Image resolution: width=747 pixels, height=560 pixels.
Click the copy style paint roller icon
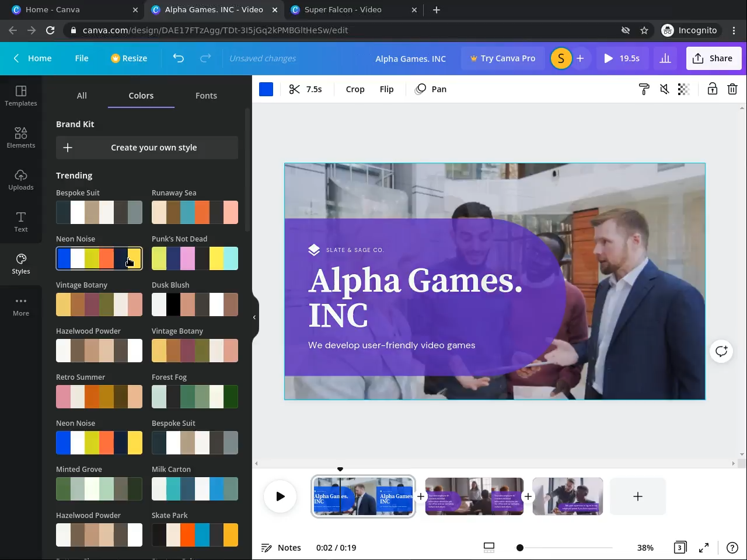(x=644, y=89)
